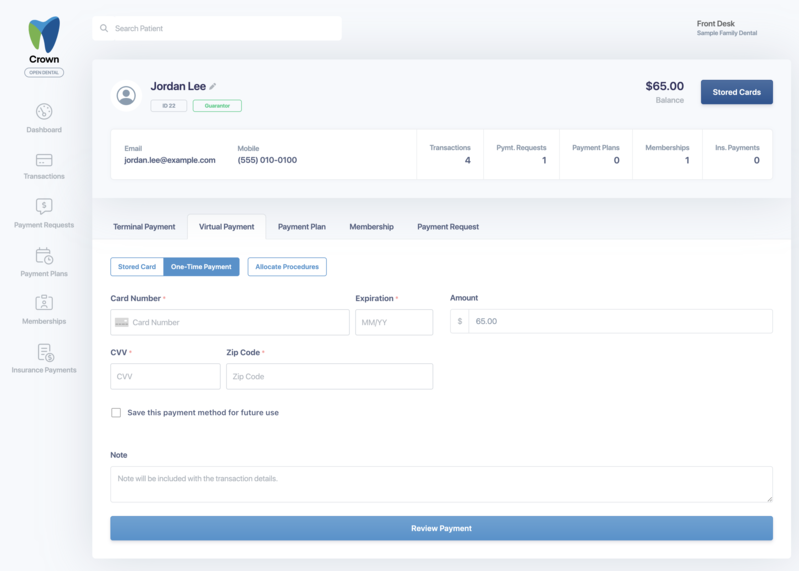Switch to the Terminal Payment tab

click(x=144, y=227)
